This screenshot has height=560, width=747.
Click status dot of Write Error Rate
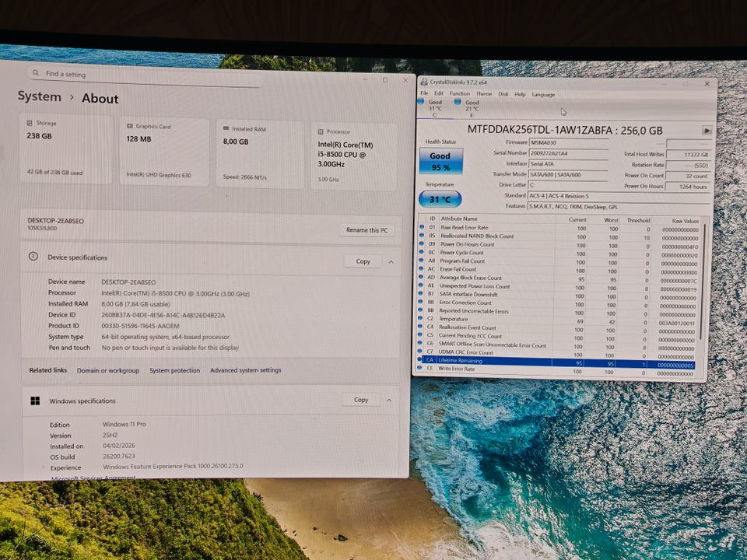pos(419,368)
